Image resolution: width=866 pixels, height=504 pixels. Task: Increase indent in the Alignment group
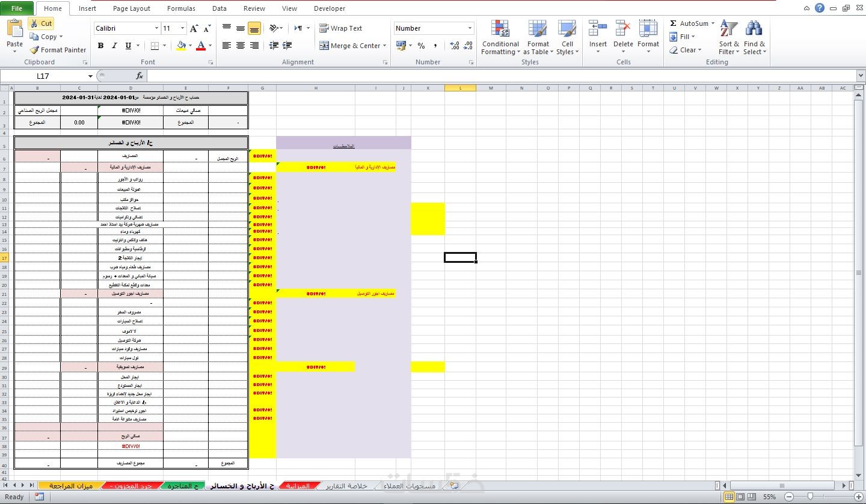coord(287,46)
